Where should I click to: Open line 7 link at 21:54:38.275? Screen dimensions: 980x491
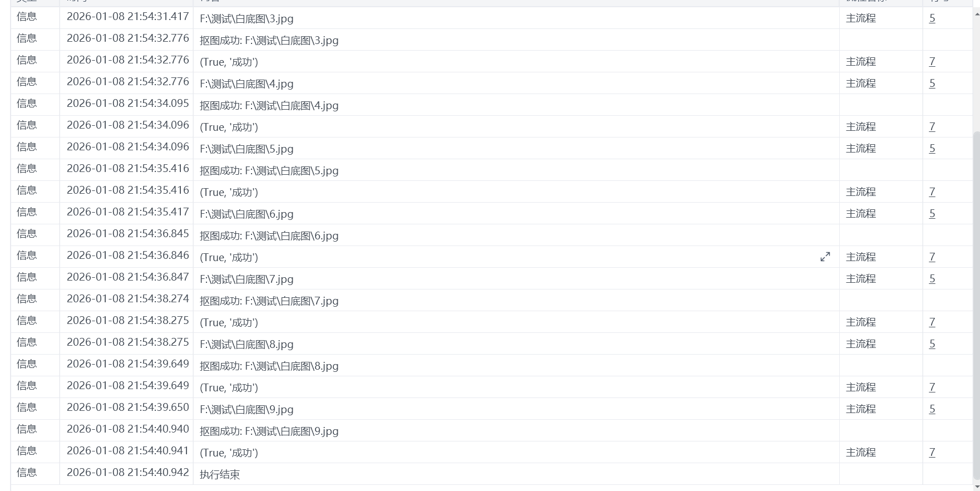point(932,322)
